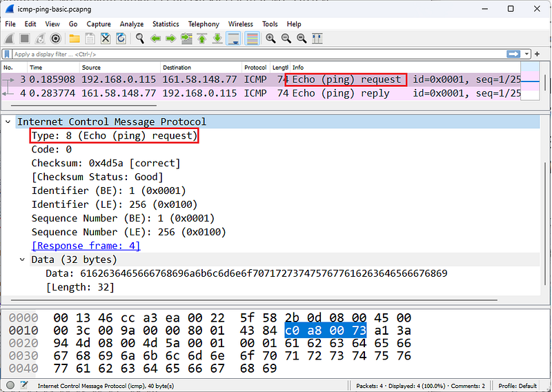Jump to the first packet icon
552x392 pixels.
tap(201, 39)
